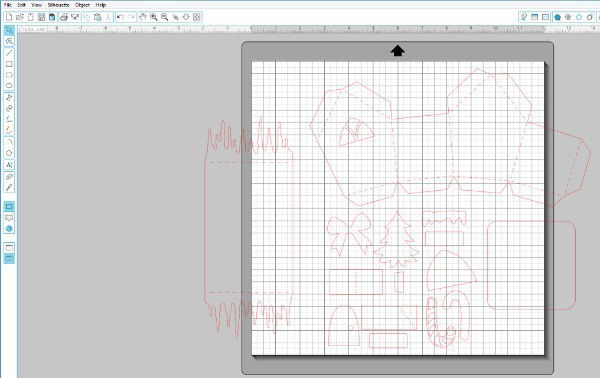Click the Undo arrow icon
This screenshot has height=378, width=600.
click(120, 17)
